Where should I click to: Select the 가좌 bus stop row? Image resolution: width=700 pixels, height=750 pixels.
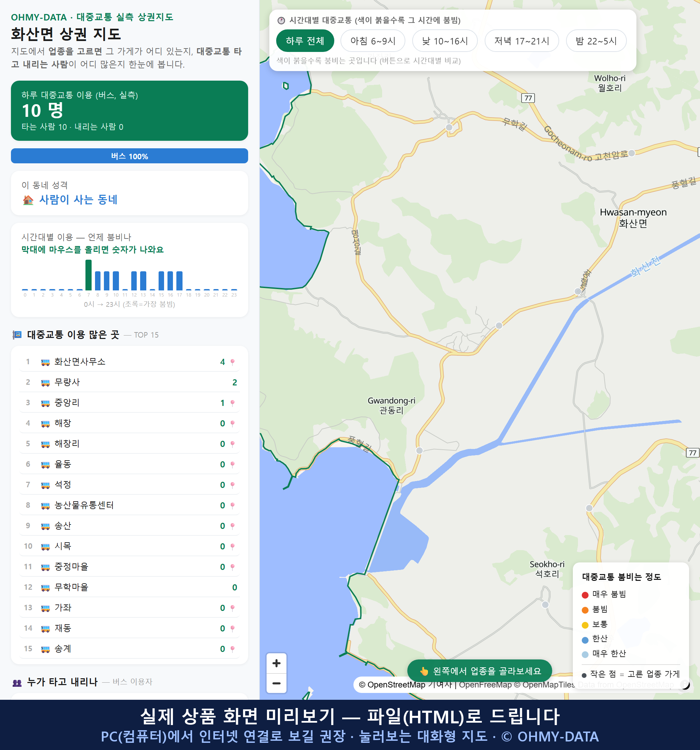[130, 608]
